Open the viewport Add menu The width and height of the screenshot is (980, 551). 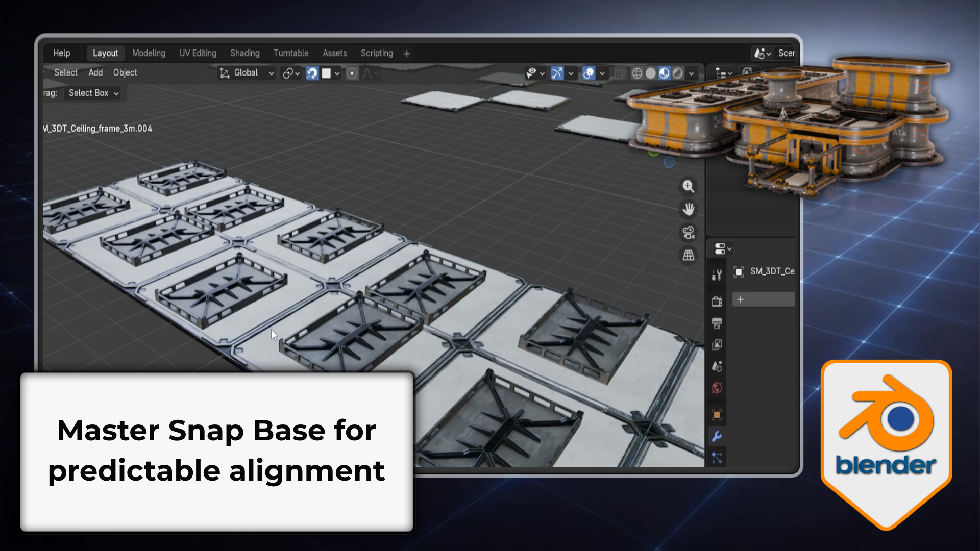click(95, 72)
